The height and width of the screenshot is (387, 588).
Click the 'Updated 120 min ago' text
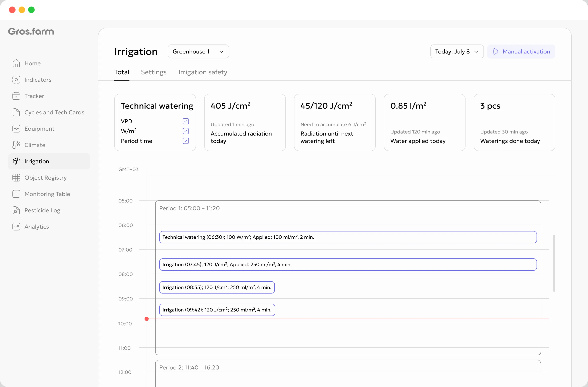(x=415, y=132)
